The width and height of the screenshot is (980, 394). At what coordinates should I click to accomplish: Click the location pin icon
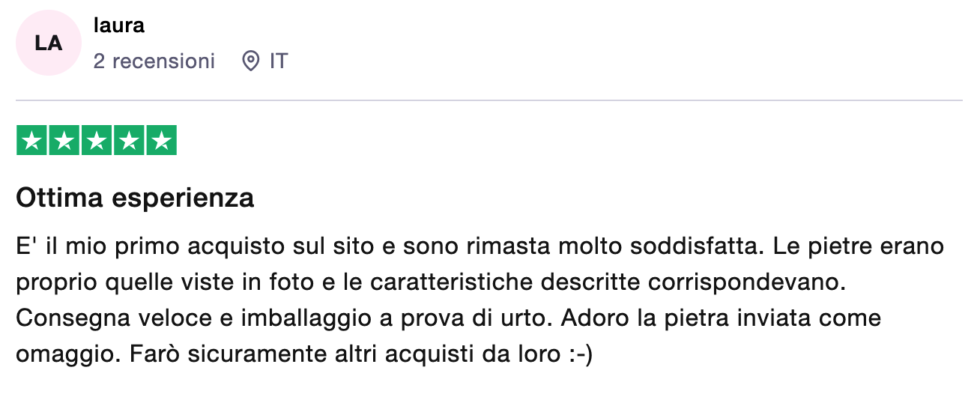tap(251, 61)
